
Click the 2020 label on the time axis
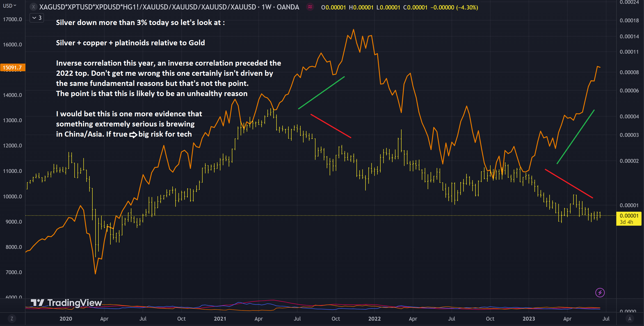coord(66,319)
